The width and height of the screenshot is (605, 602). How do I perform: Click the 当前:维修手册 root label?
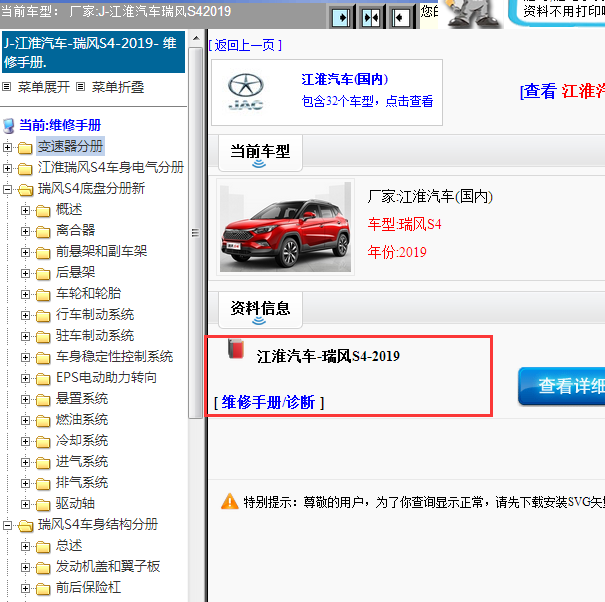60,125
